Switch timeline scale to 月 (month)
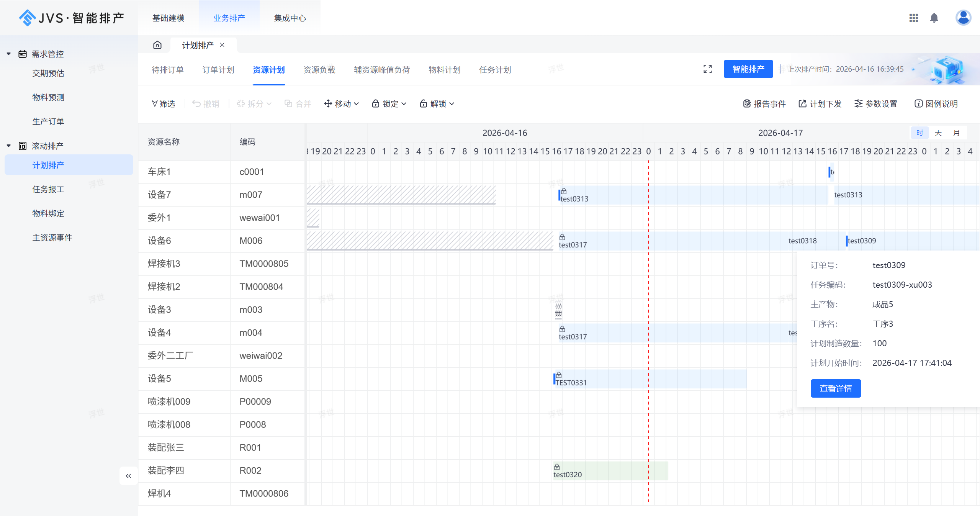Screen dimensions: 980x516 click(956, 133)
